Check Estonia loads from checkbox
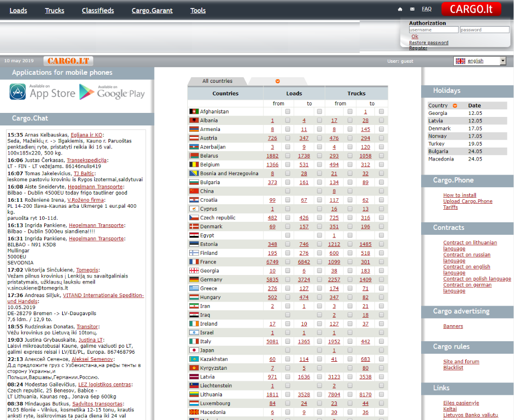This screenshot has height=420, width=514. point(288,244)
